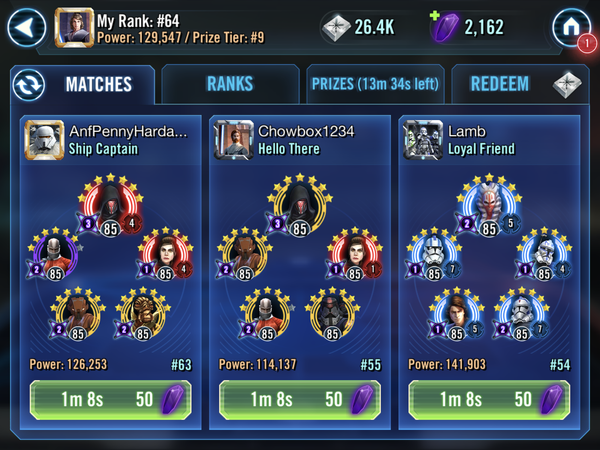The width and height of the screenshot is (600, 450).
Task: Open Lamb's clone trooper avatar
Action: pos(423,140)
